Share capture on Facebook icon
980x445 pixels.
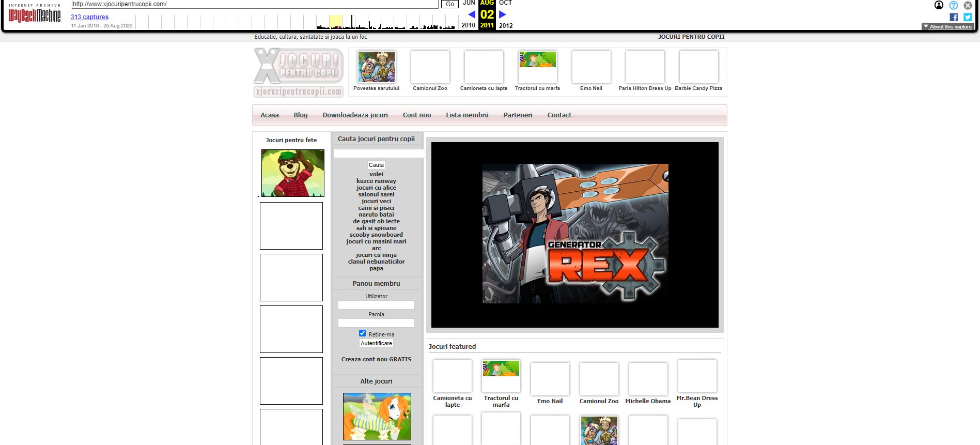click(x=954, y=17)
